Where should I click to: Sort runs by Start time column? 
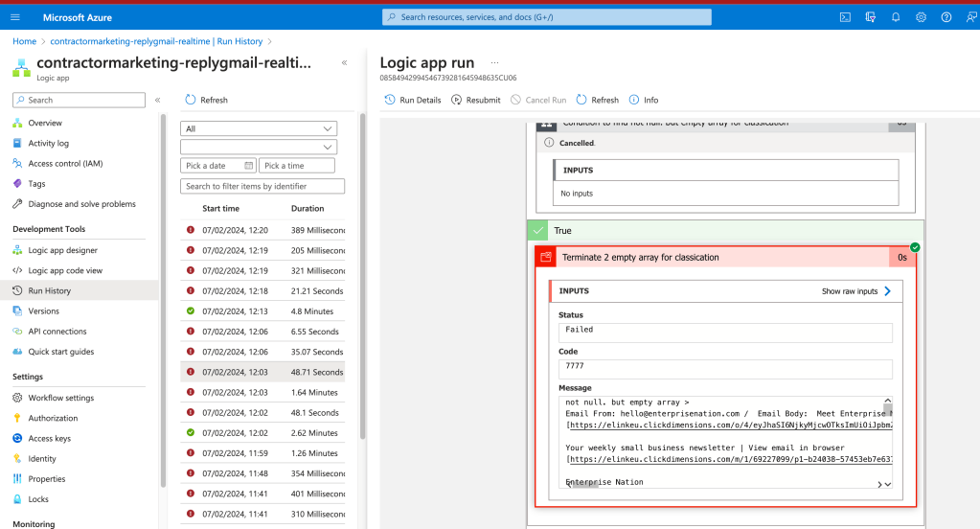click(x=220, y=209)
